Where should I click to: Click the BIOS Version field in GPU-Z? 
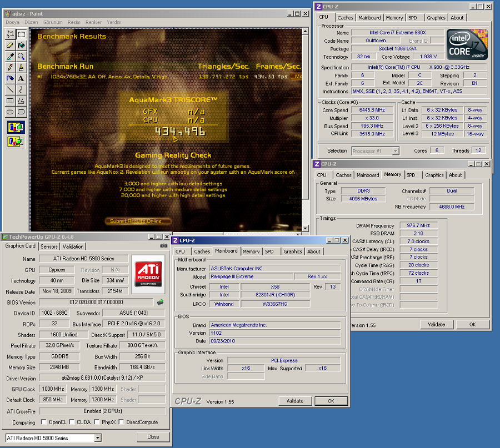pos(96,302)
